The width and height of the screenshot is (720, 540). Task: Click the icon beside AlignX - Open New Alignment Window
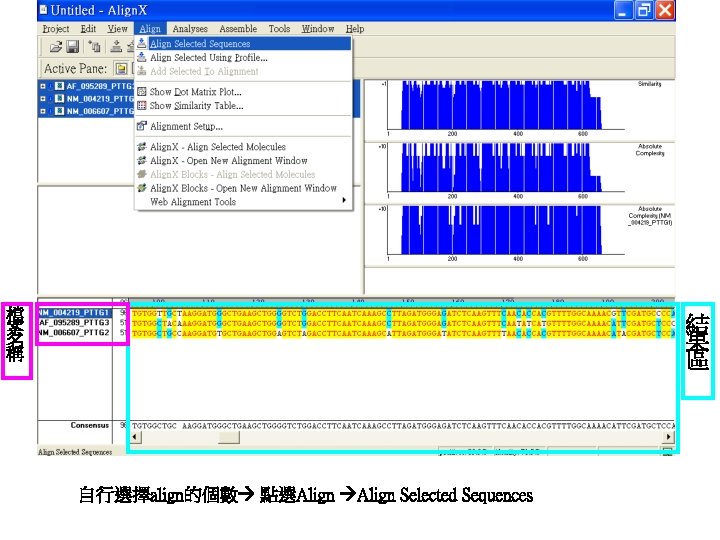142,160
